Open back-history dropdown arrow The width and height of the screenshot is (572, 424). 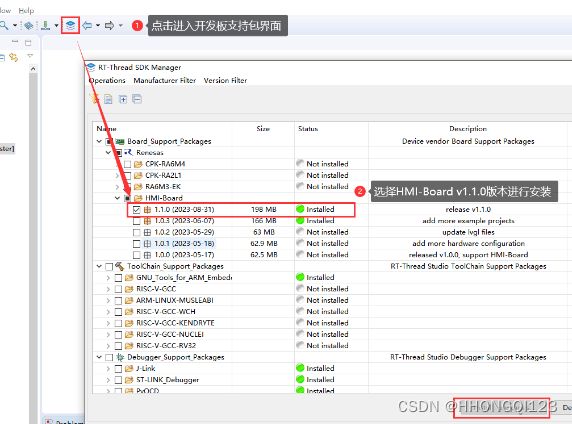pos(98,26)
